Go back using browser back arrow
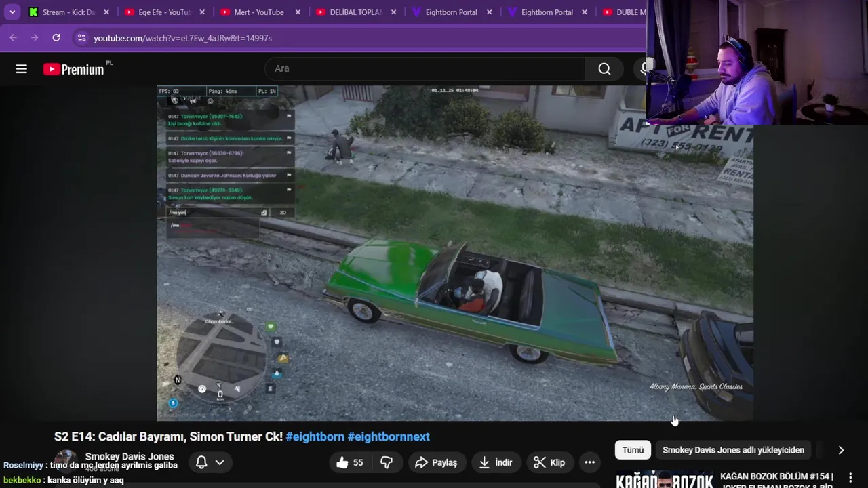This screenshot has width=868, height=488. click(13, 38)
